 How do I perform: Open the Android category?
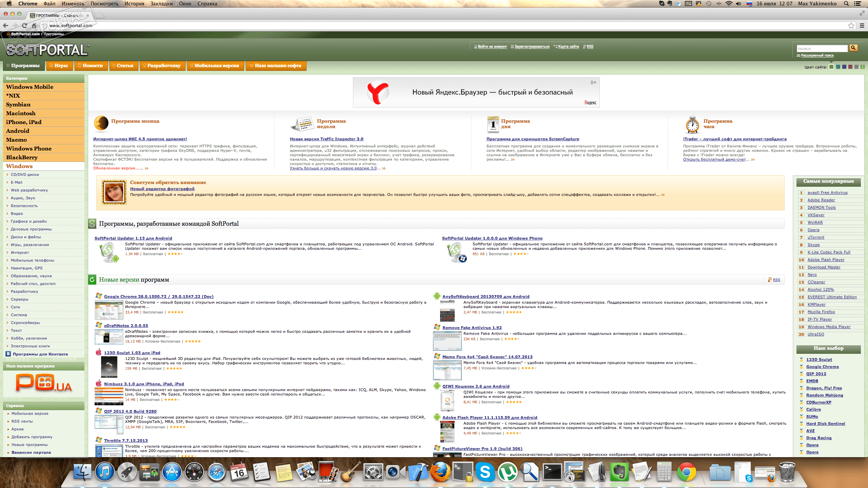tap(44, 131)
